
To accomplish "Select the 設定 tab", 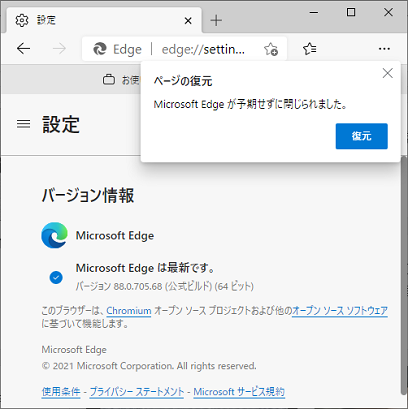I will click(103, 20).
